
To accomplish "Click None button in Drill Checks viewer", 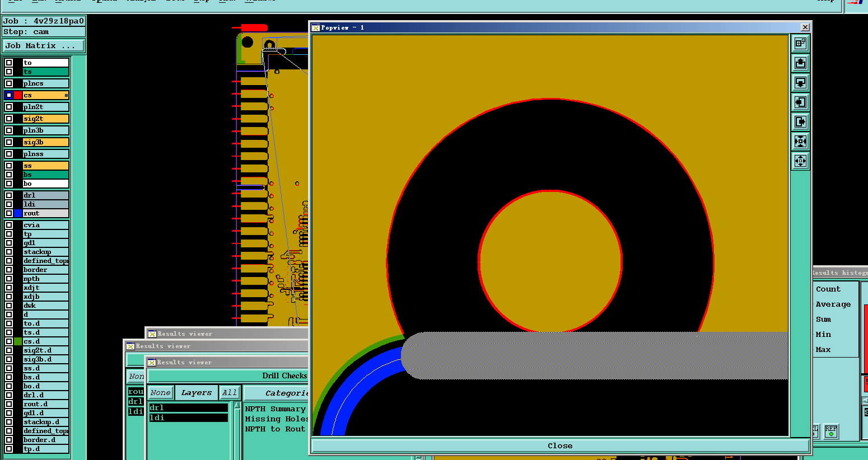I will point(160,393).
